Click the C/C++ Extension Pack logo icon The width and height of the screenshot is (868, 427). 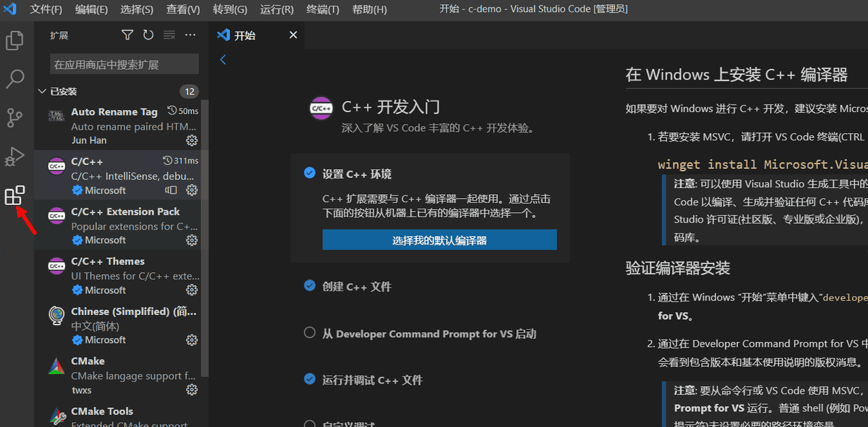(x=56, y=216)
